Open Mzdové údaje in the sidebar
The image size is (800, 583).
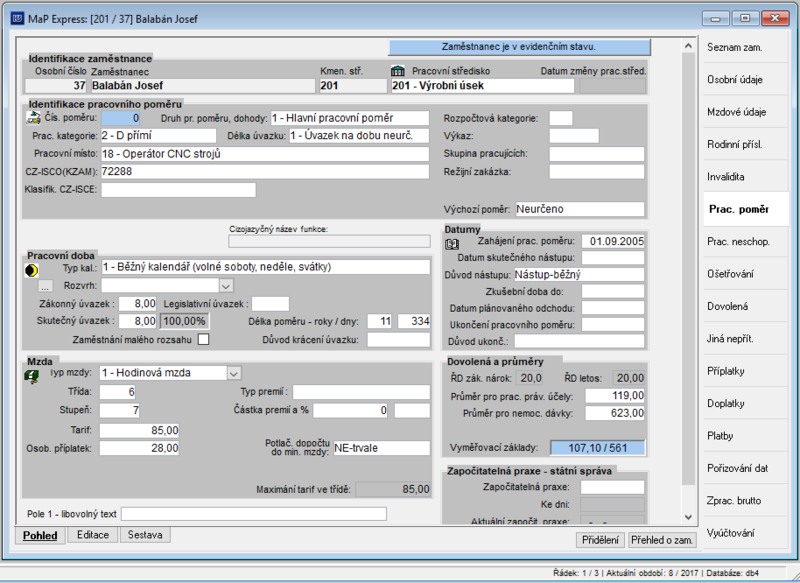[745, 112]
